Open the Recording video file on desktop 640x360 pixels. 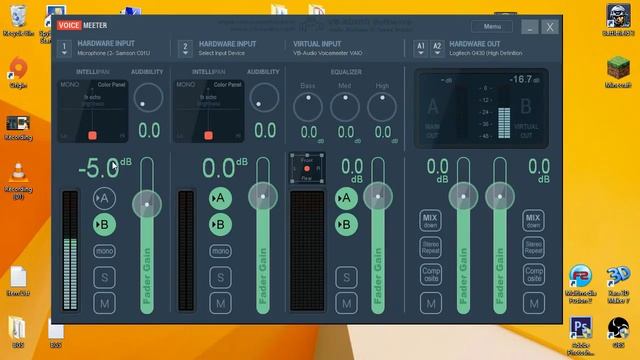18,128
